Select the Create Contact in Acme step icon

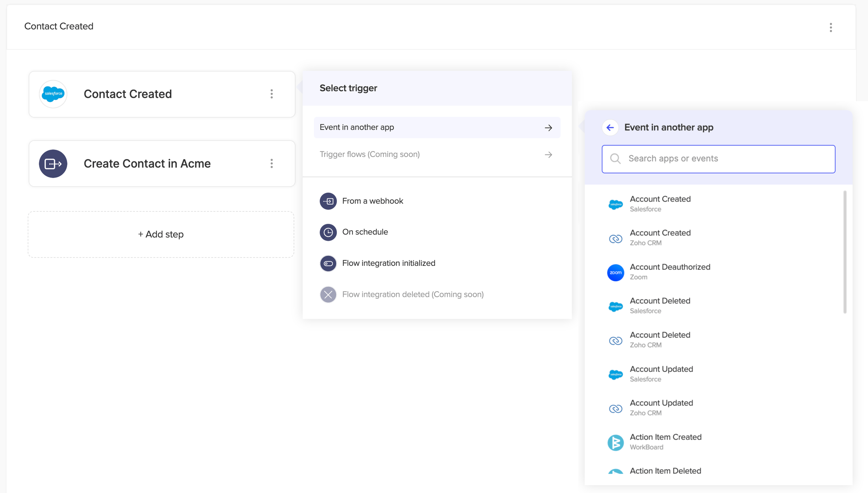click(x=53, y=164)
